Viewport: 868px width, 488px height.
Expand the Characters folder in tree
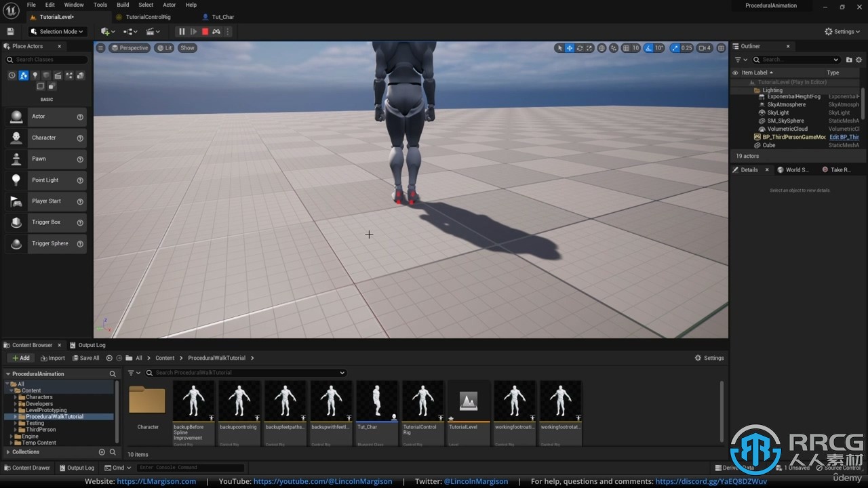click(x=15, y=397)
